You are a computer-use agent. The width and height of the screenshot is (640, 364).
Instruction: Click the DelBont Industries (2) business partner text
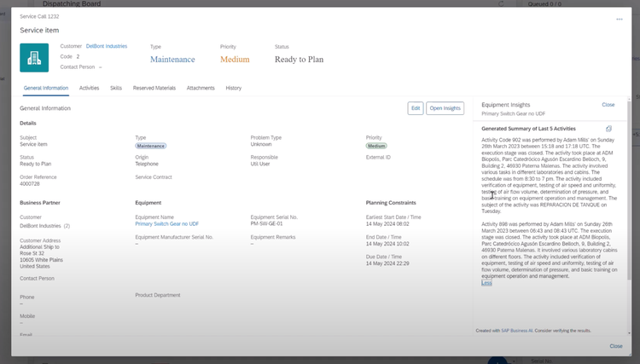pos(45,226)
